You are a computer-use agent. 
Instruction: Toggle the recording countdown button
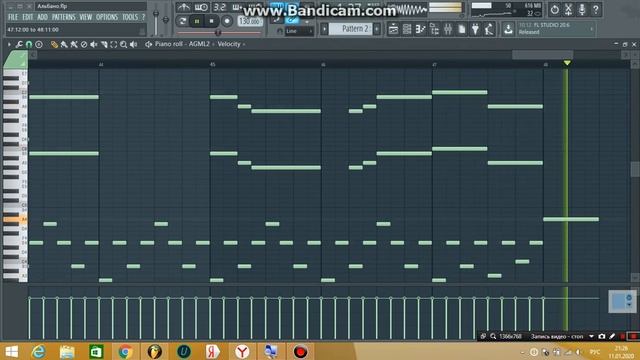220,7
